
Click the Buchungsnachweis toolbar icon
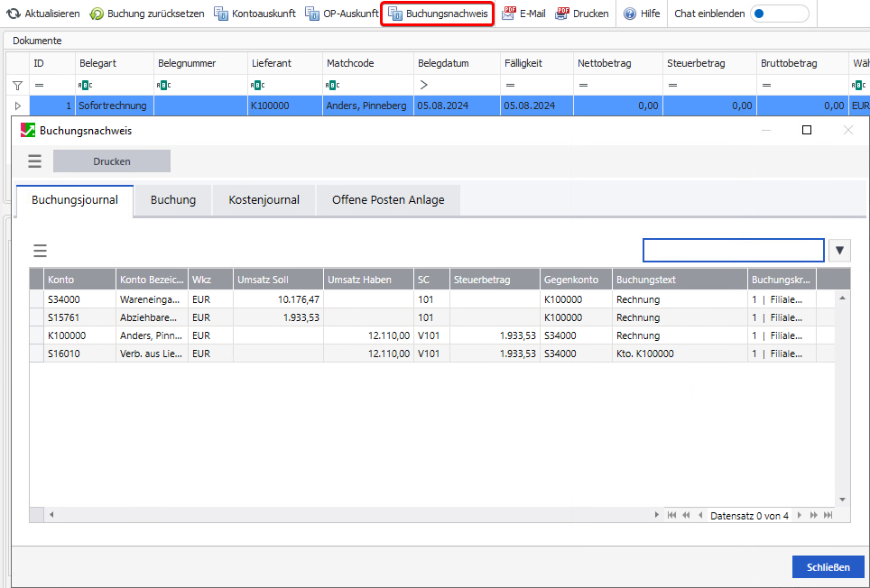395,14
